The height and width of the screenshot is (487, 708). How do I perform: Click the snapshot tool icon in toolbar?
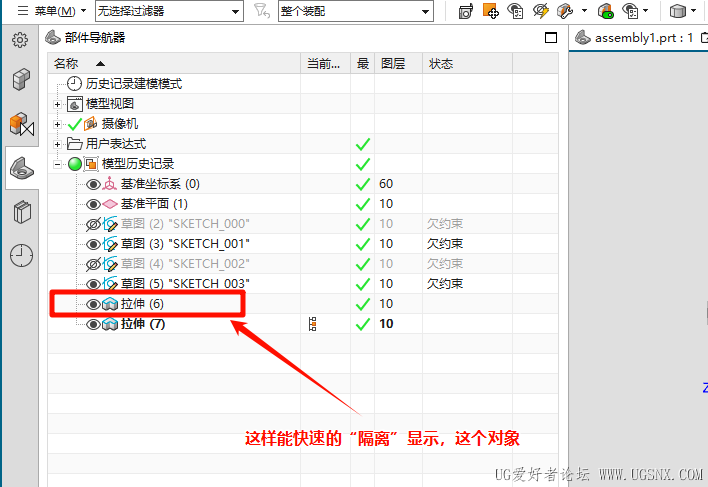click(466, 11)
